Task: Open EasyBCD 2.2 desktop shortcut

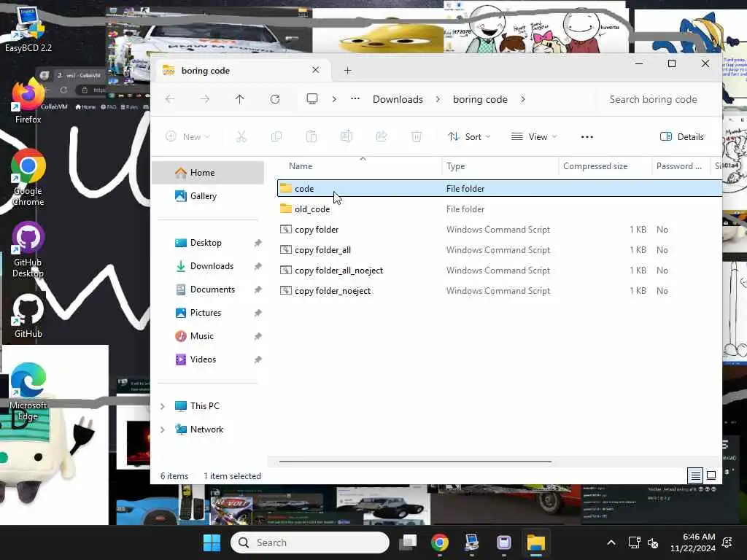Action: [x=28, y=28]
